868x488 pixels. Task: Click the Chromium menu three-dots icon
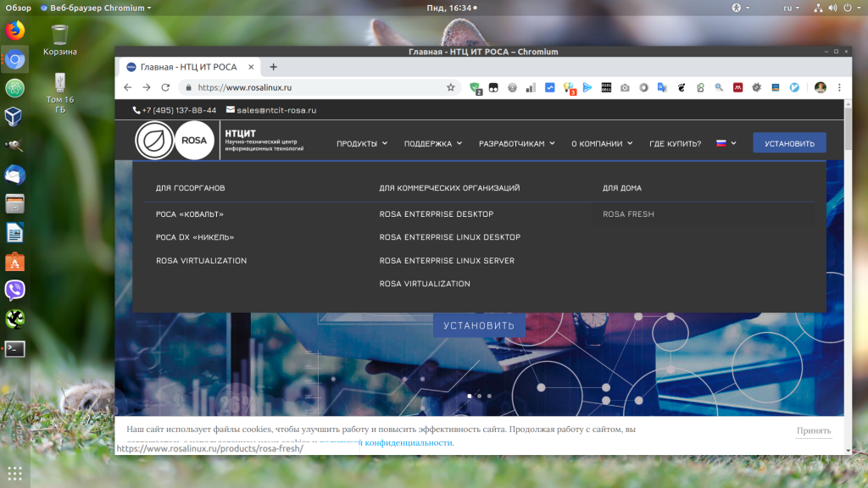(x=839, y=87)
